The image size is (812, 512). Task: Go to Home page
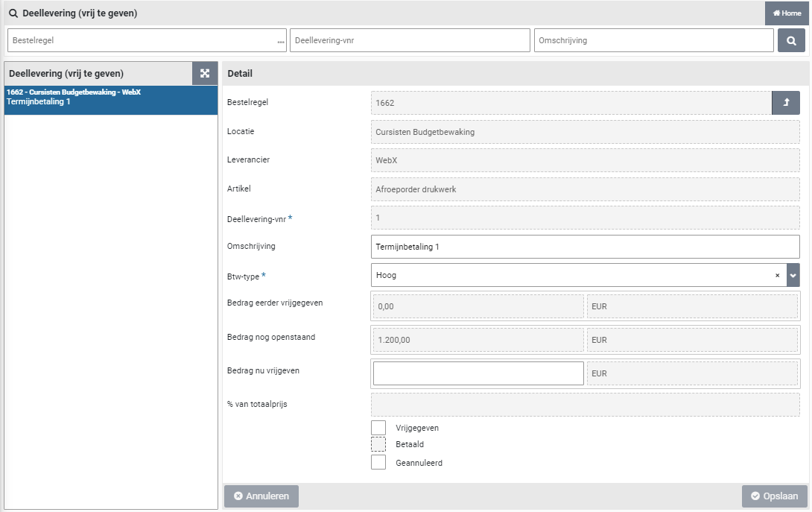tap(787, 13)
